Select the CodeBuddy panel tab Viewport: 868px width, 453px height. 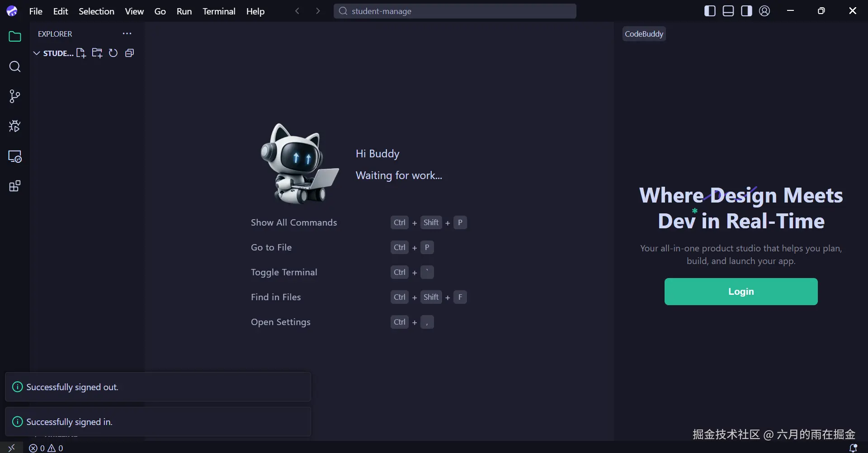[644, 34]
